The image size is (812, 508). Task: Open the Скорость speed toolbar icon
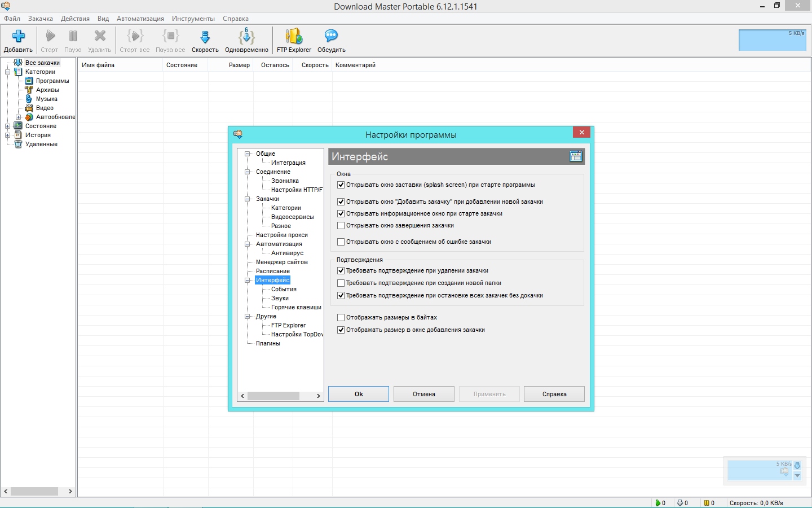[x=205, y=36]
